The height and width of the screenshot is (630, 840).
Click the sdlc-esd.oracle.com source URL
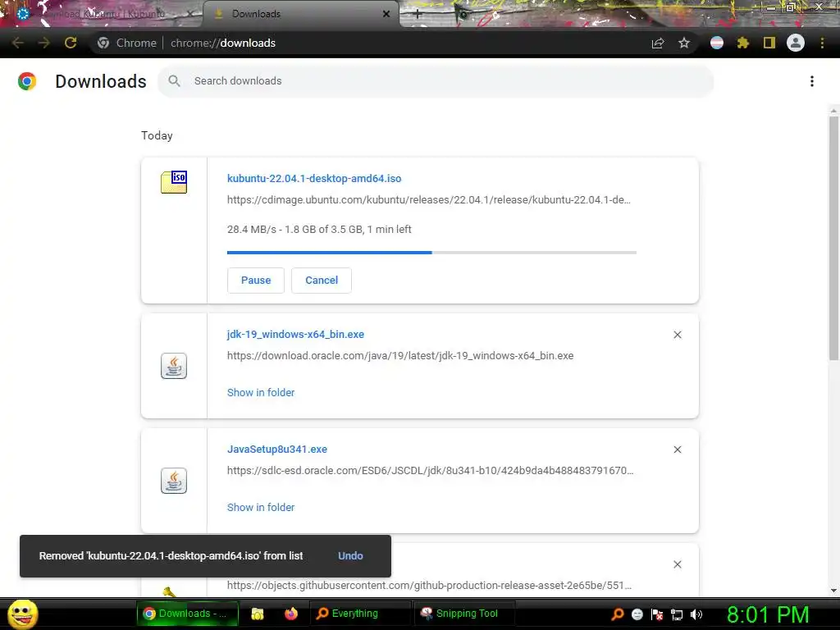tap(430, 470)
